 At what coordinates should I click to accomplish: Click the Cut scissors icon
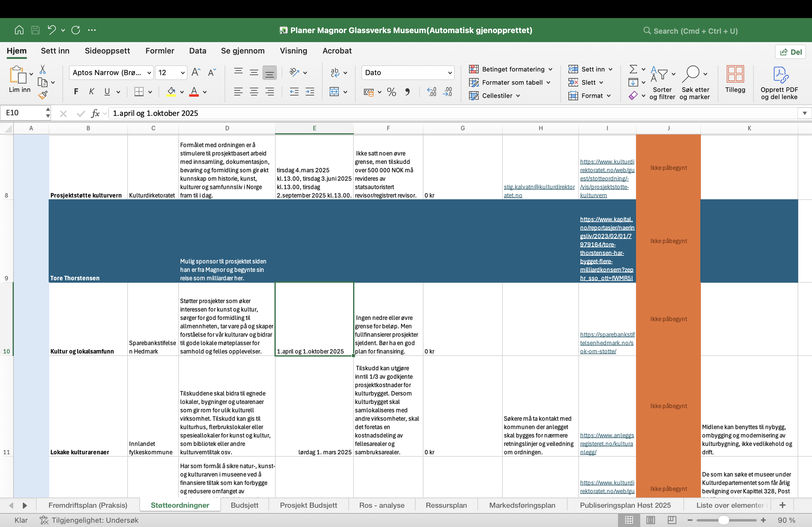coord(43,69)
